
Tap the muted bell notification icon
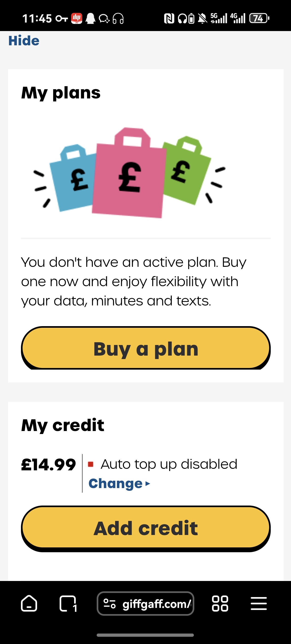[x=202, y=18]
